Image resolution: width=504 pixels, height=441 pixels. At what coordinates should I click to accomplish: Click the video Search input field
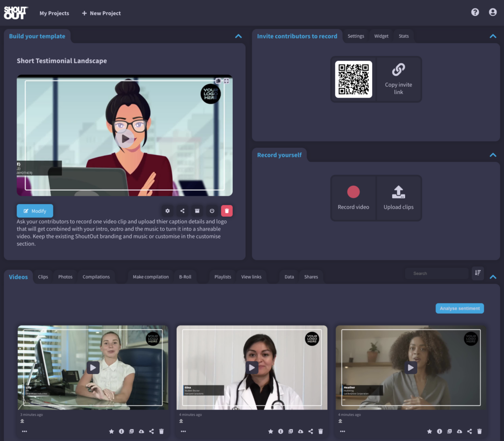(x=437, y=273)
